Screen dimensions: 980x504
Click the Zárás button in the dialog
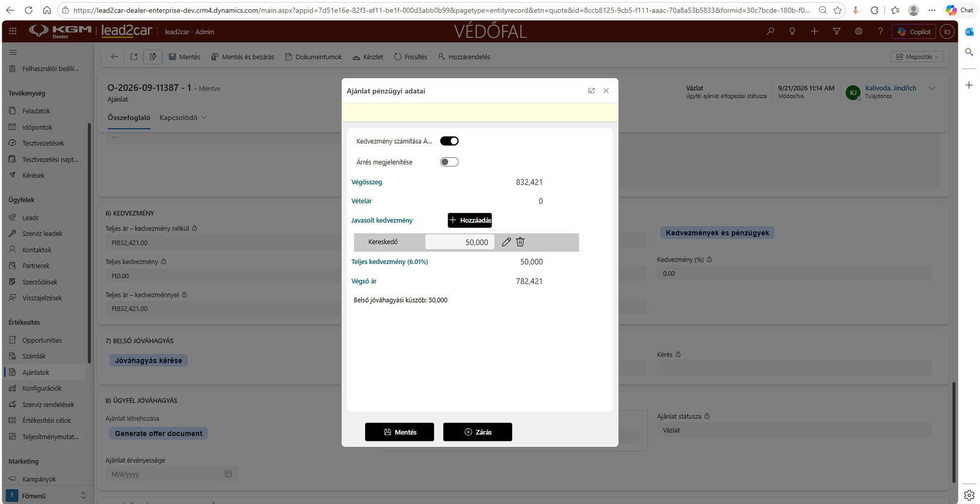tap(478, 432)
